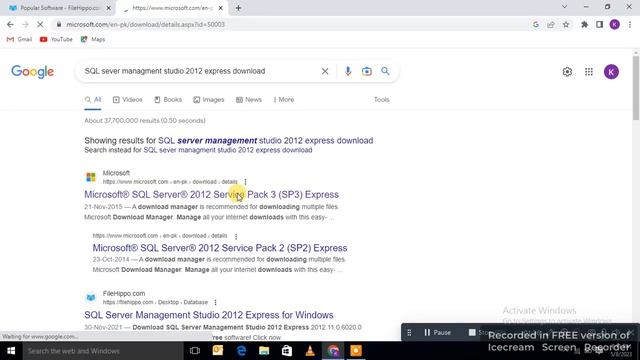Click the Microsoft favicon of first result
640x360 pixels.
[x=91, y=177]
